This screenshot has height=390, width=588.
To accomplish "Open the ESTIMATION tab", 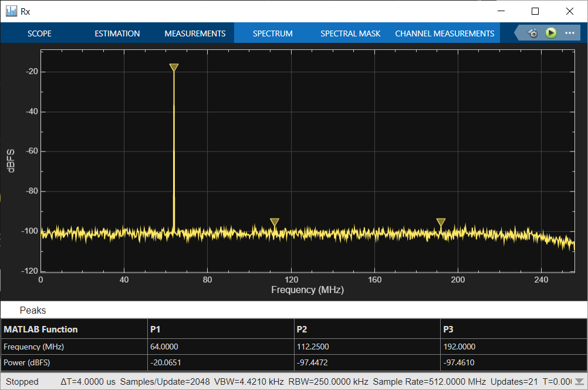I will tap(117, 33).
